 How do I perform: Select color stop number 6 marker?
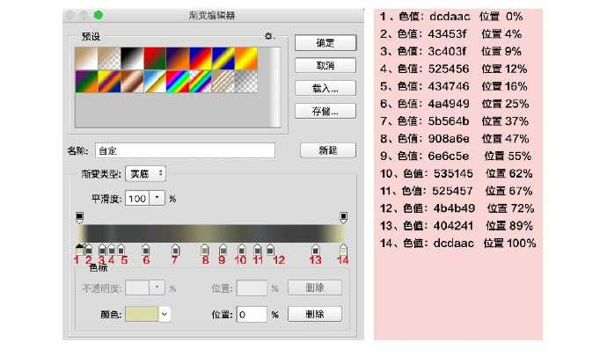[x=145, y=250]
